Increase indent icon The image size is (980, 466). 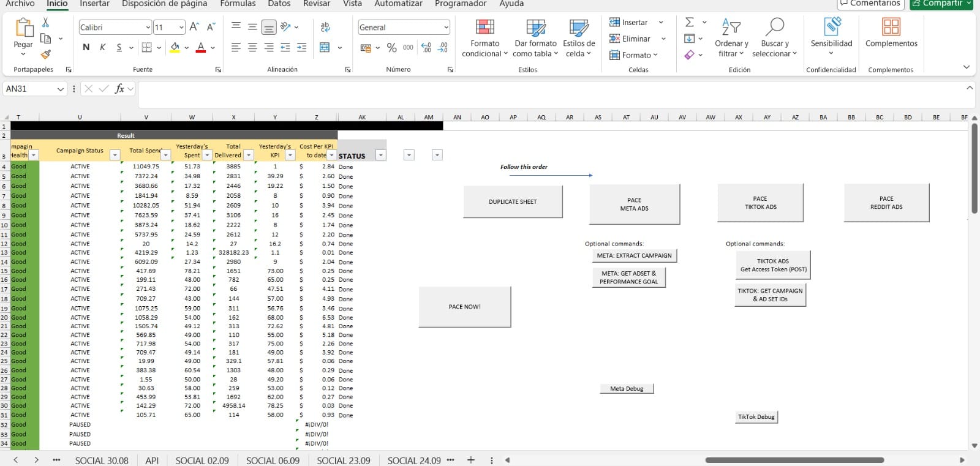[x=301, y=47]
